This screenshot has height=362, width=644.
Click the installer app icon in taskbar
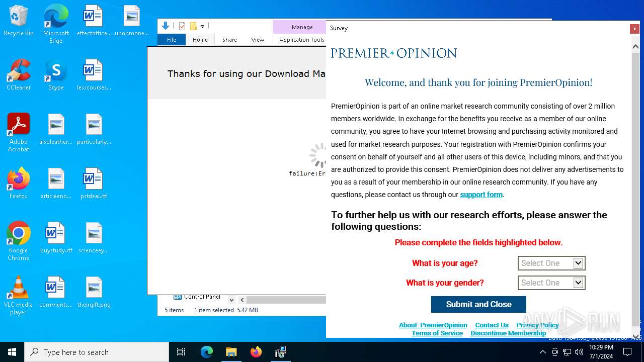281,352
